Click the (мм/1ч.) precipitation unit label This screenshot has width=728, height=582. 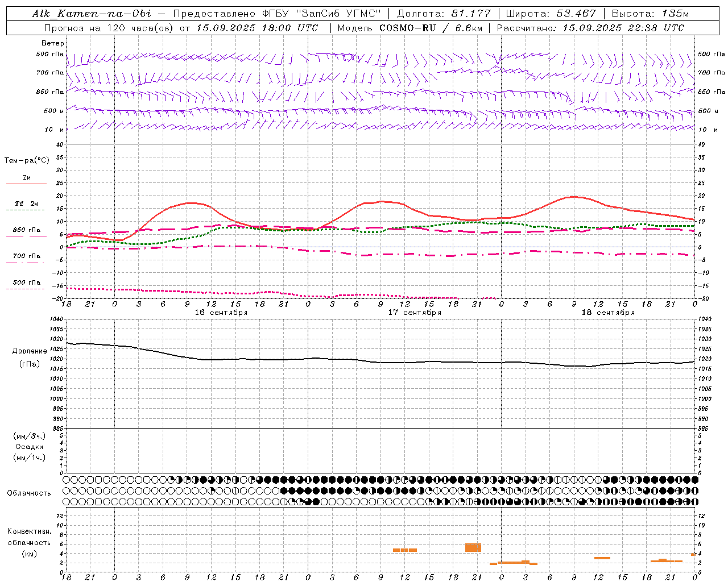(x=30, y=458)
